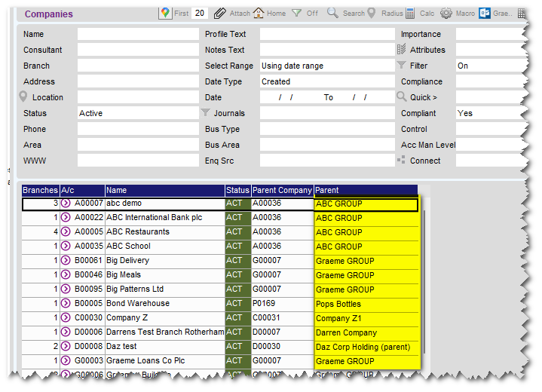The width and height of the screenshot is (542, 392).
Task: Open arrow icon for Daz test row
Action: 66,346
